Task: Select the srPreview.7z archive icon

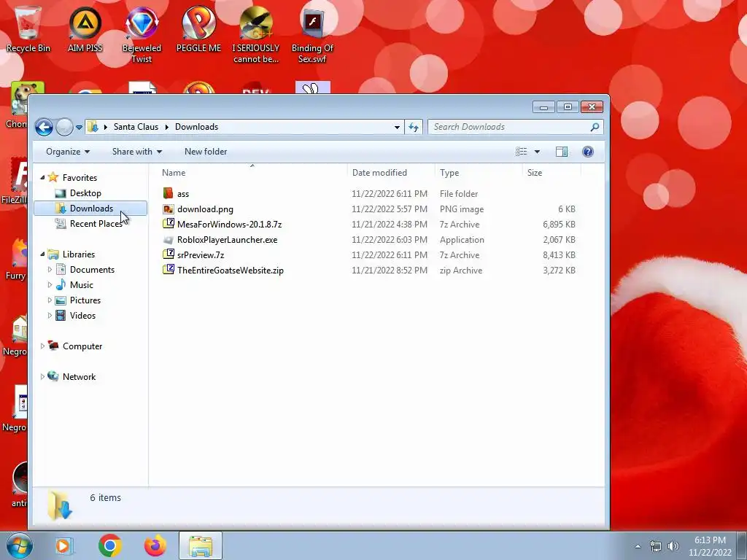Action: click(169, 254)
